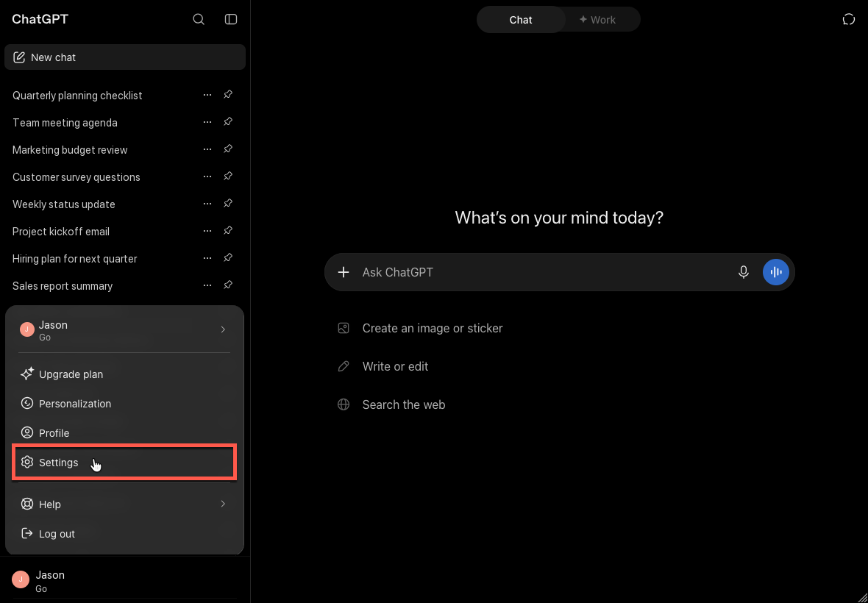The image size is (868, 603).
Task: Choose Upgrade plan from the menu
Action: [x=124, y=374]
